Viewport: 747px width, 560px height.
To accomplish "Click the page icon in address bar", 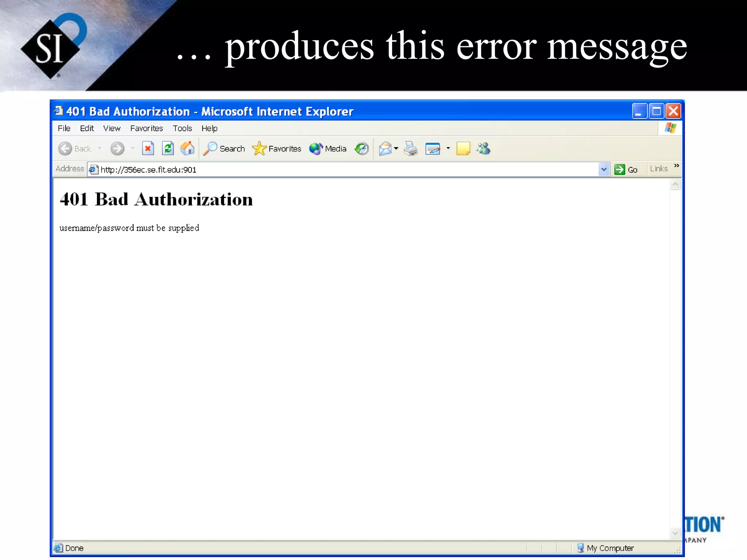I will click(94, 170).
